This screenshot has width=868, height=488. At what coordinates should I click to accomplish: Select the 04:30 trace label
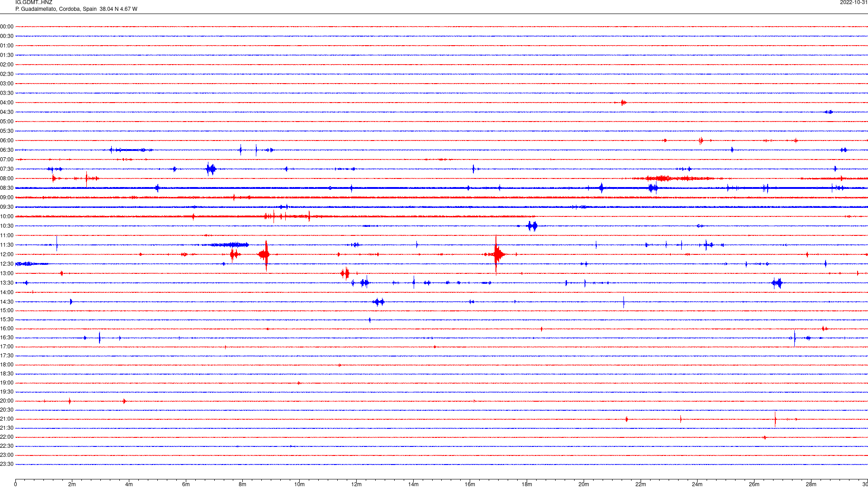7,112
